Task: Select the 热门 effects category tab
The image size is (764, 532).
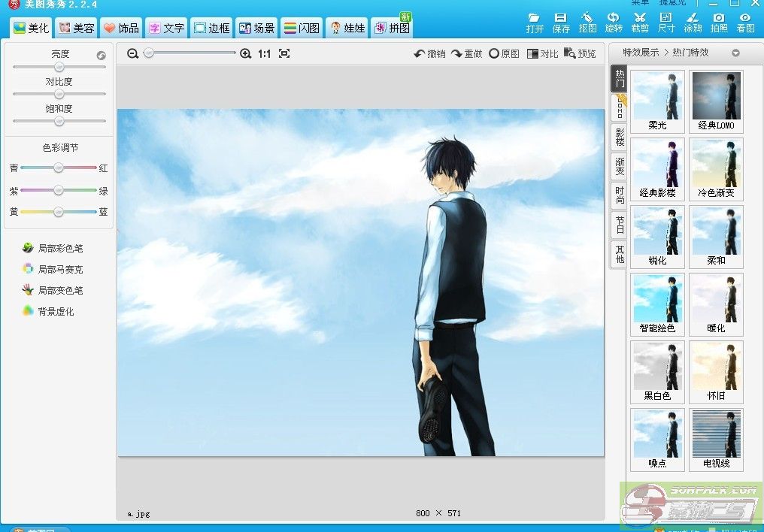Action: [x=620, y=78]
